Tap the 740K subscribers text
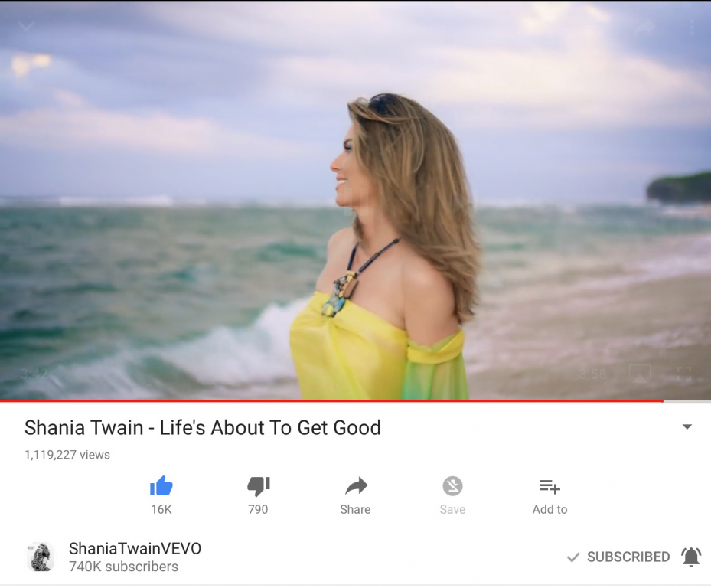Screen dimensions: 711x588 (123, 567)
